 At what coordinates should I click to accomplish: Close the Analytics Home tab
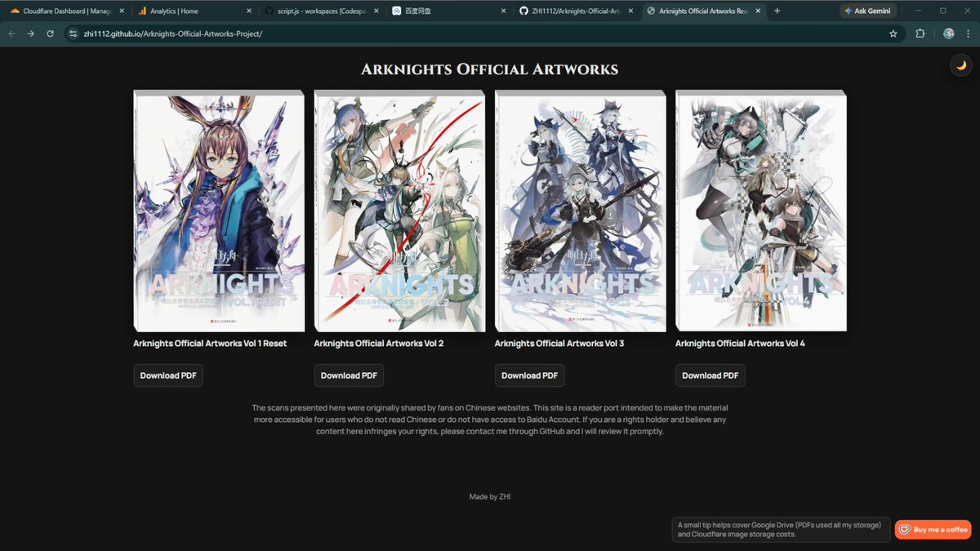pyautogui.click(x=248, y=11)
